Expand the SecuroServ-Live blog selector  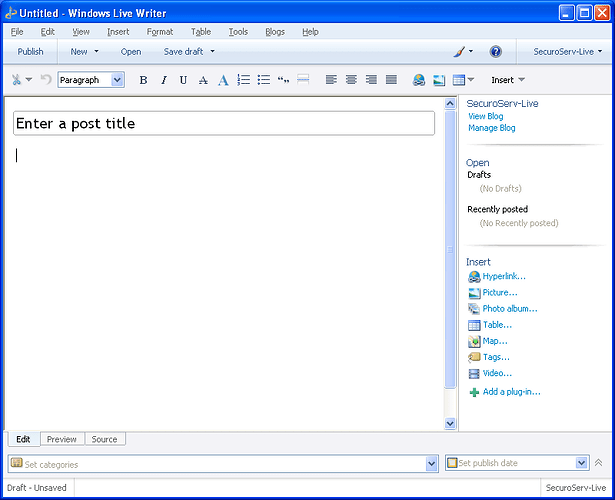[x=567, y=51]
